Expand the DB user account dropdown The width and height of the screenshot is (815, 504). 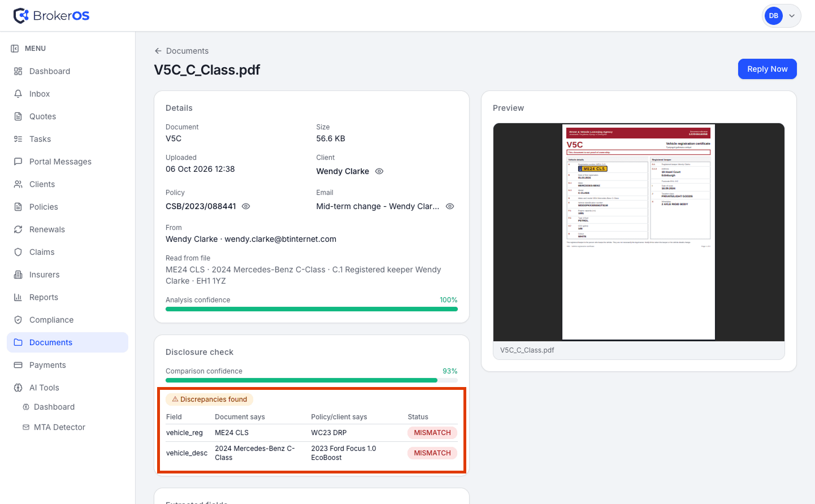[792, 16]
